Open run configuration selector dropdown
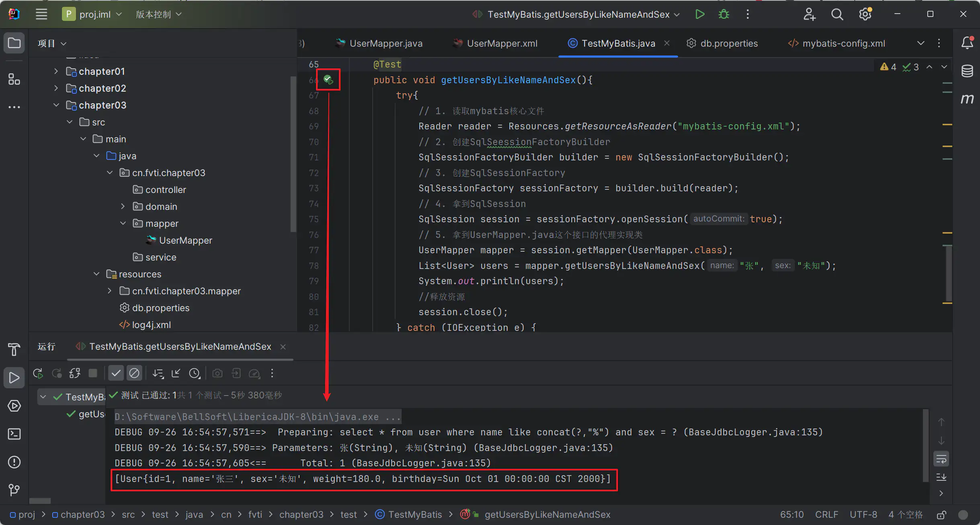 click(576, 14)
